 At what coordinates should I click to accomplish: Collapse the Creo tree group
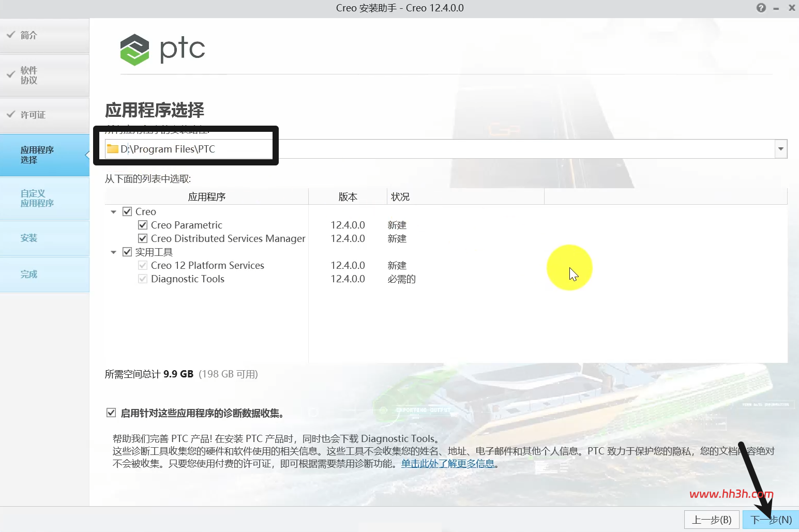(x=113, y=212)
